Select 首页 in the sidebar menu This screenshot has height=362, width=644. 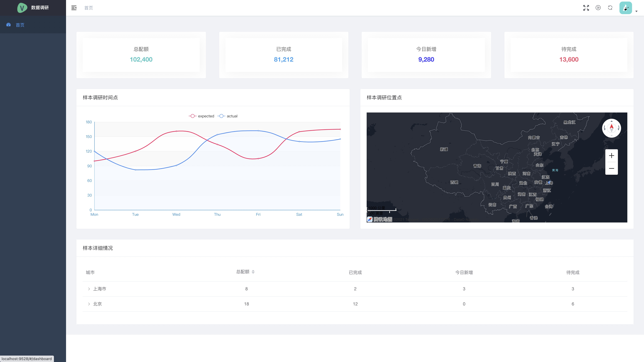pos(20,25)
